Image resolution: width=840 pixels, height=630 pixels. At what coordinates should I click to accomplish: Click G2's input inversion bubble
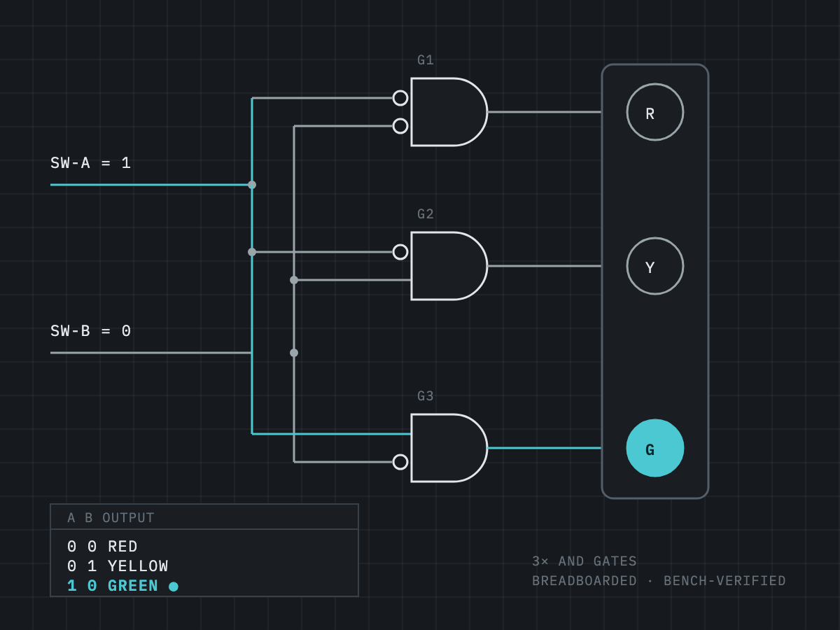[x=400, y=252]
